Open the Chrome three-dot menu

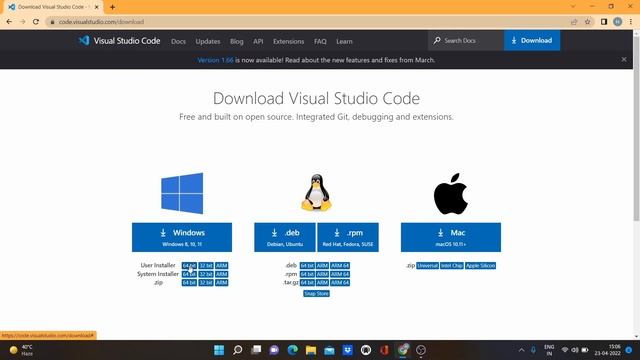coord(631,22)
